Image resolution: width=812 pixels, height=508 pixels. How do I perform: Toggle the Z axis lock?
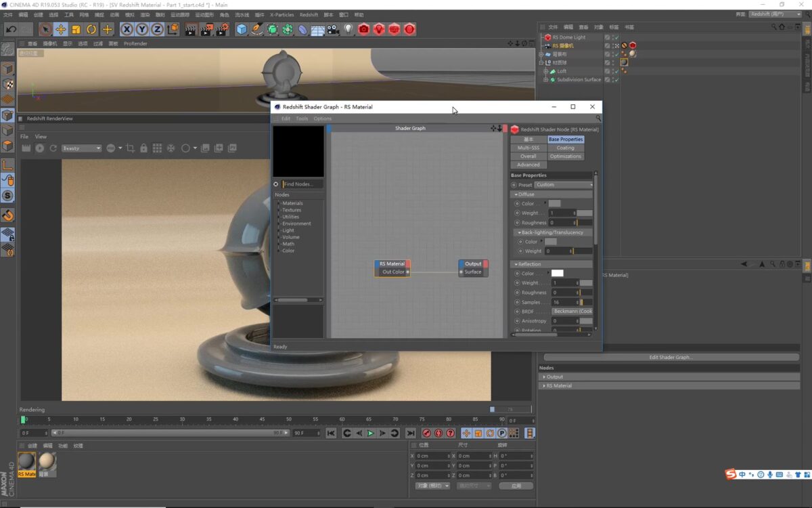point(157,29)
